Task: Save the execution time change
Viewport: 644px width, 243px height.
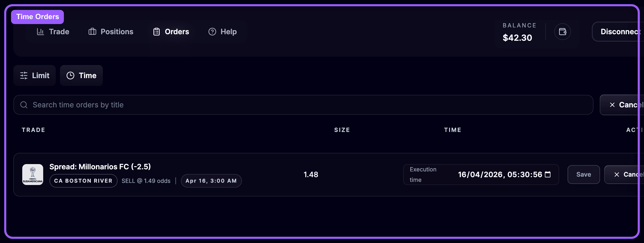Action: point(584,174)
